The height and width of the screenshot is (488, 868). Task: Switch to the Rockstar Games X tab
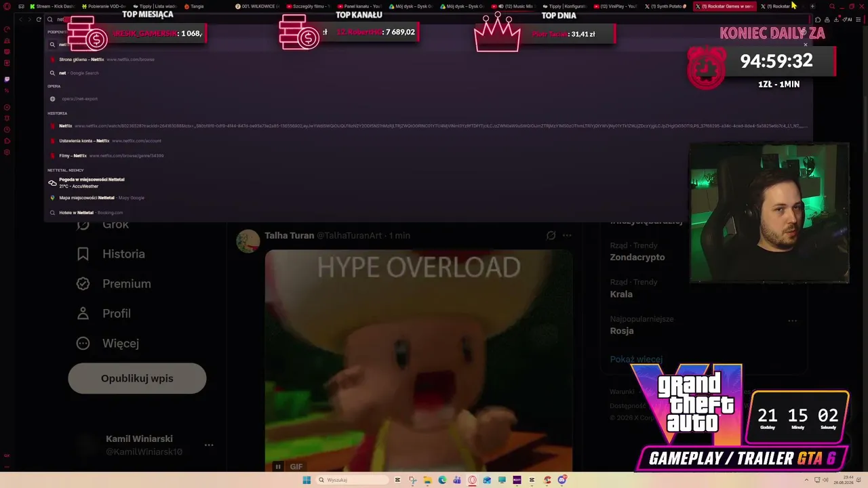click(x=724, y=6)
